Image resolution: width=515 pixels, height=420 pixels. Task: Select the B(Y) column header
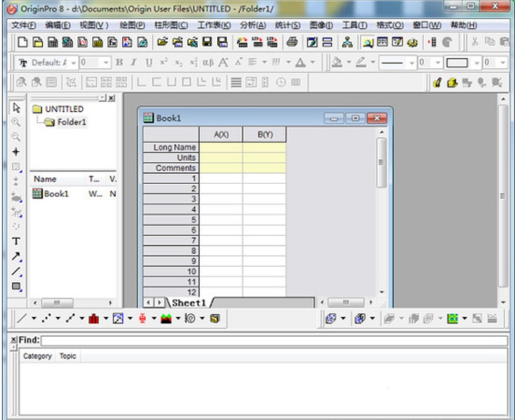tap(265, 135)
